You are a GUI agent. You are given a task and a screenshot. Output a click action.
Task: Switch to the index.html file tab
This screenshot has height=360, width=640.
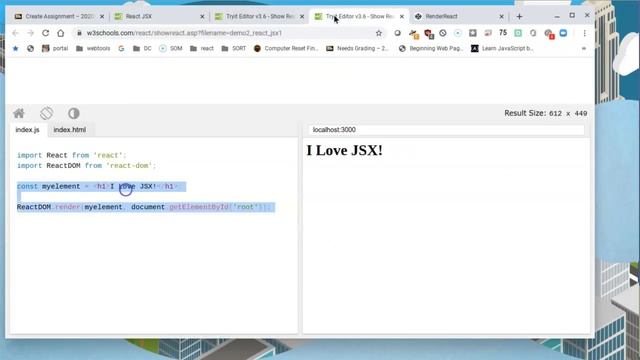(70, 130)
